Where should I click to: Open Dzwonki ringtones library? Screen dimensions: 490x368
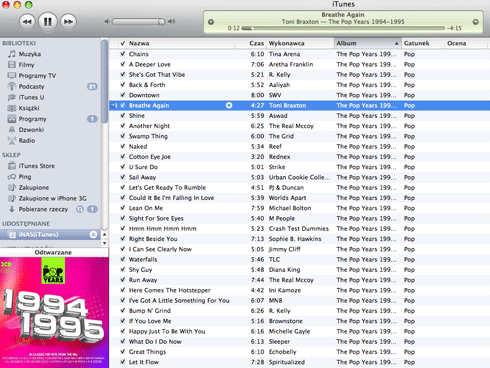pos(31,130)
